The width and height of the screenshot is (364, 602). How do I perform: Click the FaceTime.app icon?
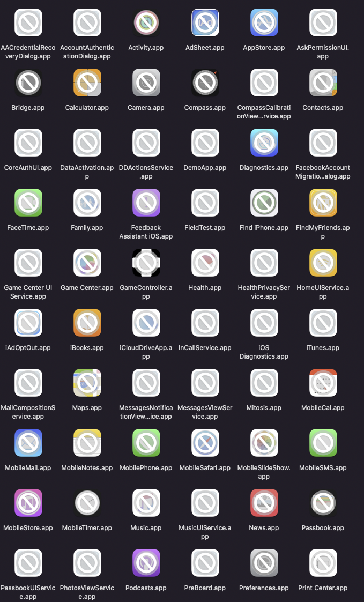click(x=28, y=203)
